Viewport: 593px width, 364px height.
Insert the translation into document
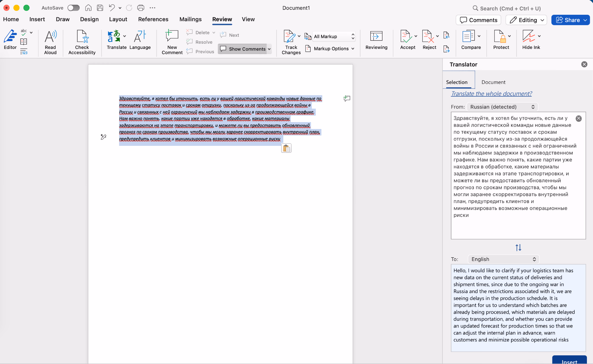pyautogui.click(x=569, y=360)
